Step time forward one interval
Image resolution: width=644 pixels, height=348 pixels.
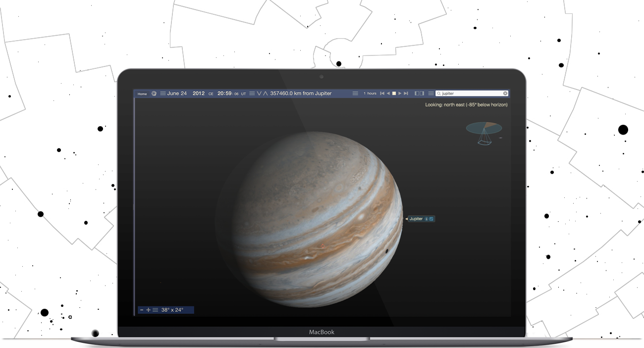[x=406, y=93]
